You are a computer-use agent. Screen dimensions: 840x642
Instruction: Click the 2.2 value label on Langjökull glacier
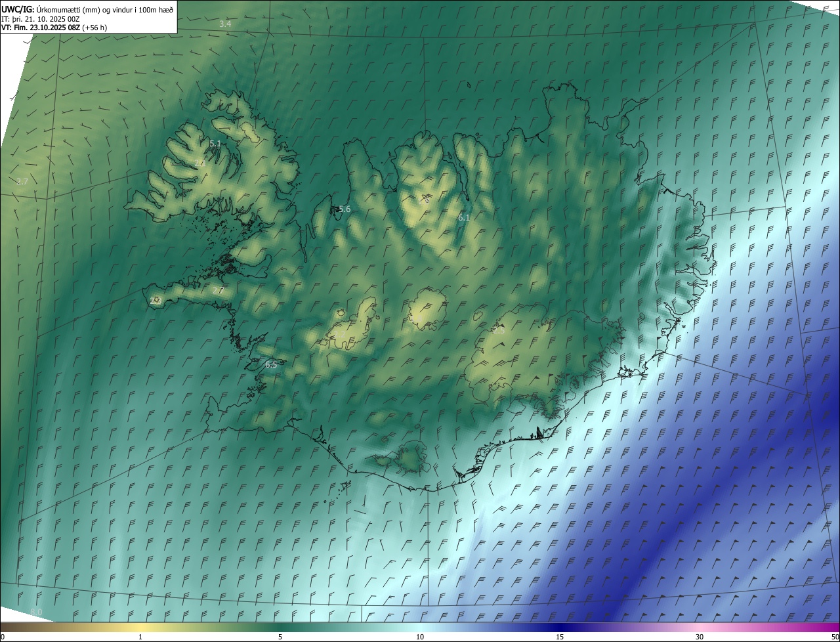(x=340, y=333)
